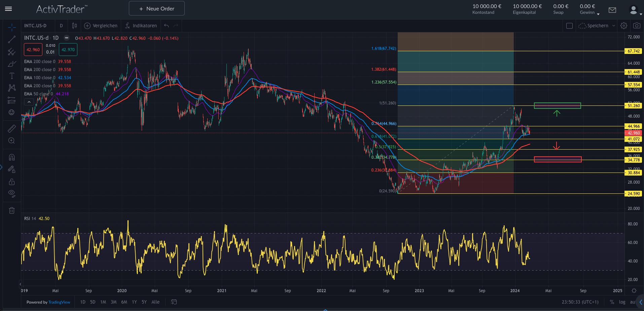Take a chart snapshot with camera icon
This screenshot has height=311, width=644.
pyautogui.click(x=637, y=26)
